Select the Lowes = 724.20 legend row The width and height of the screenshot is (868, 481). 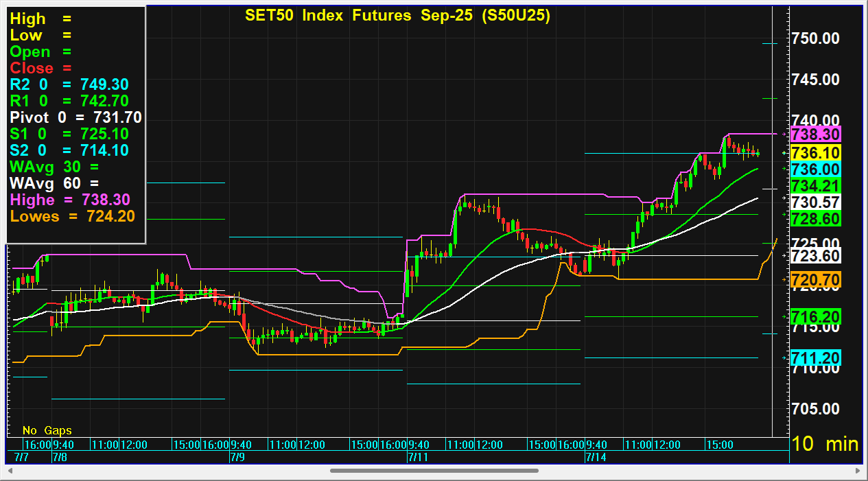[x=72, y=216]
